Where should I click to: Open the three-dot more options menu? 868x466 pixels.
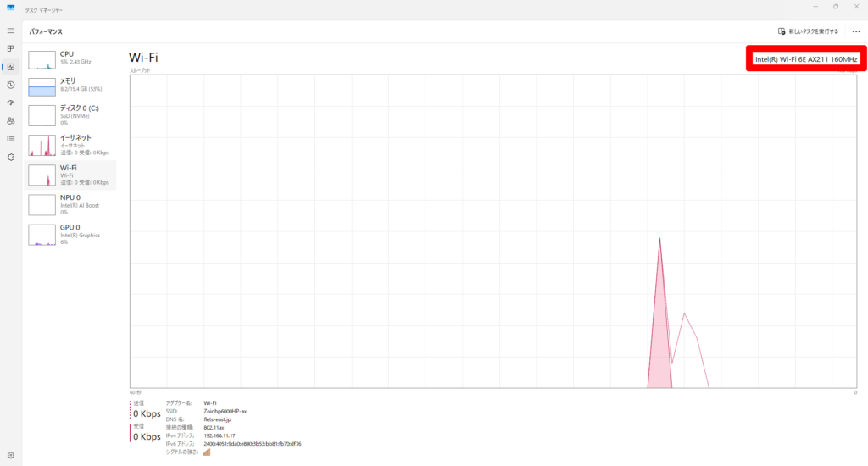tap(855, 31)
